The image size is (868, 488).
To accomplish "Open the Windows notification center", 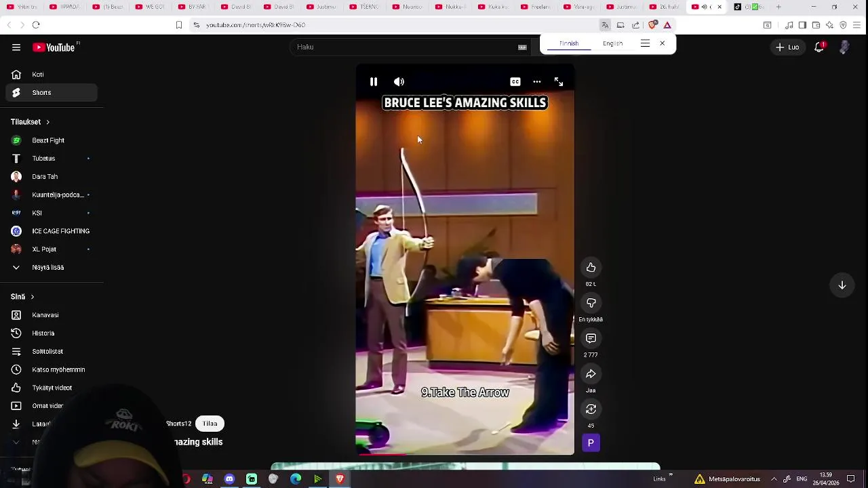I will [851, 479].
